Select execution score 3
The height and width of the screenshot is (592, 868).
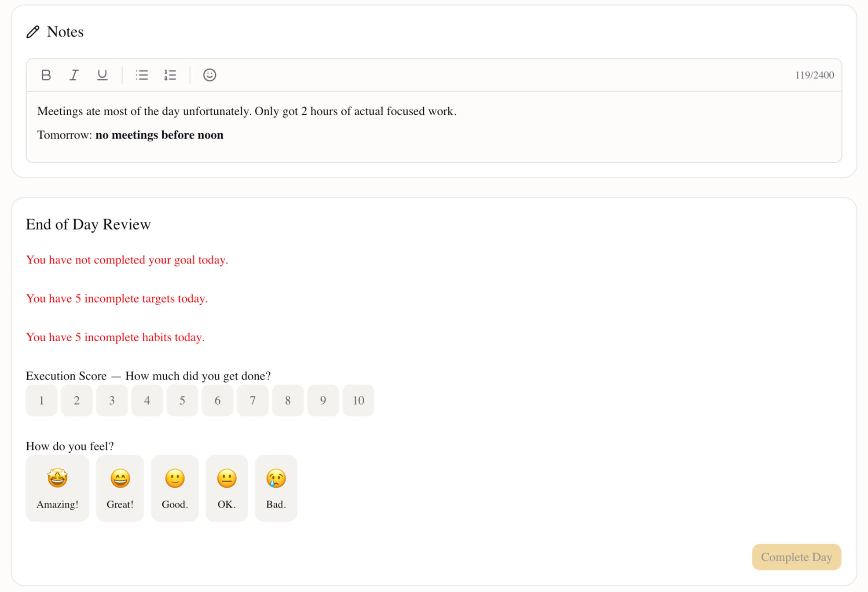[x=112, y=400]
